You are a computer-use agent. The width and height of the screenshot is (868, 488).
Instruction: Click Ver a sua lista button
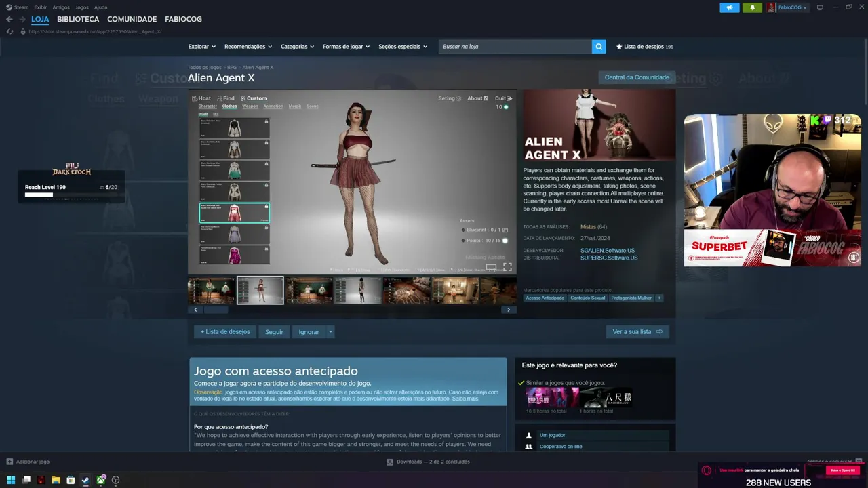coord(637,332)
